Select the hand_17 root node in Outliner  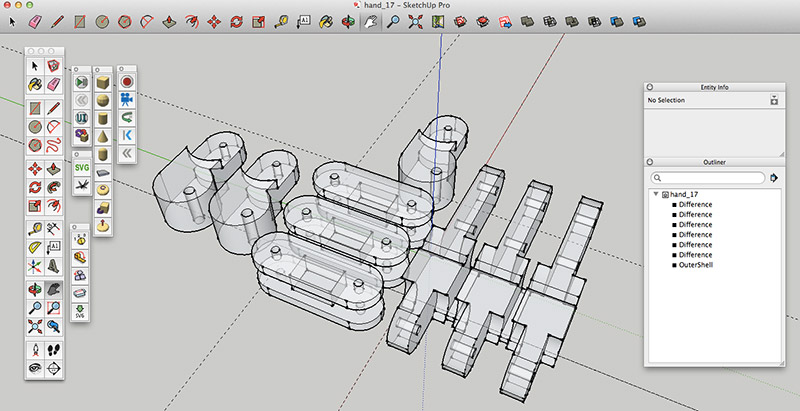(683, 194)
